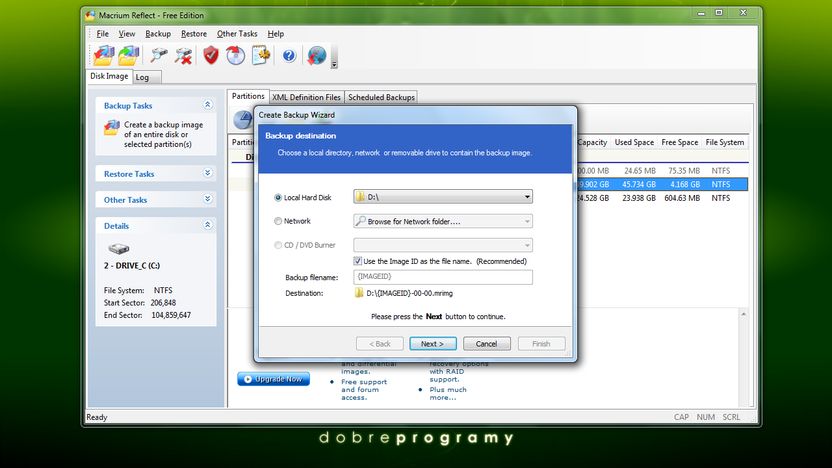Click the Macrium Reflect title bar app icon
The height and width of the screenshot is (468, 832).
pyautogui.click(x=90, y=15)
